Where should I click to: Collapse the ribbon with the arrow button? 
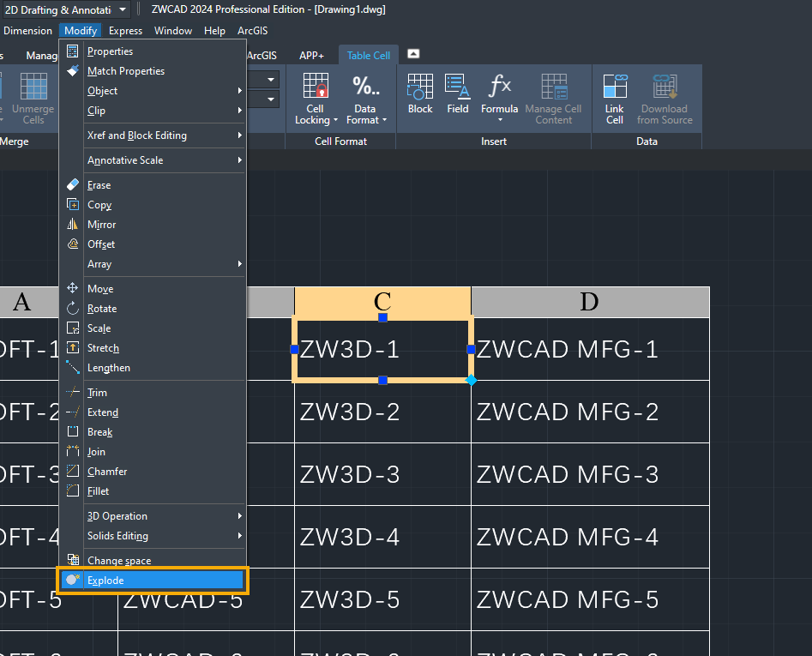point(413,54)
